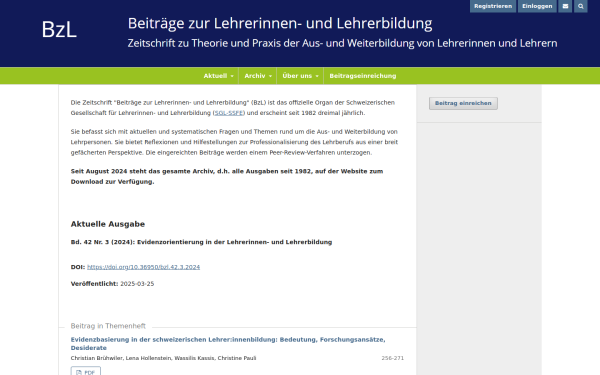Click the journal title Beiträge zur Lehrerinnen- und Lehrerbildung
The height and width of the screenshot is (375, 600).
pyautogui.click(x=280, y=24)
